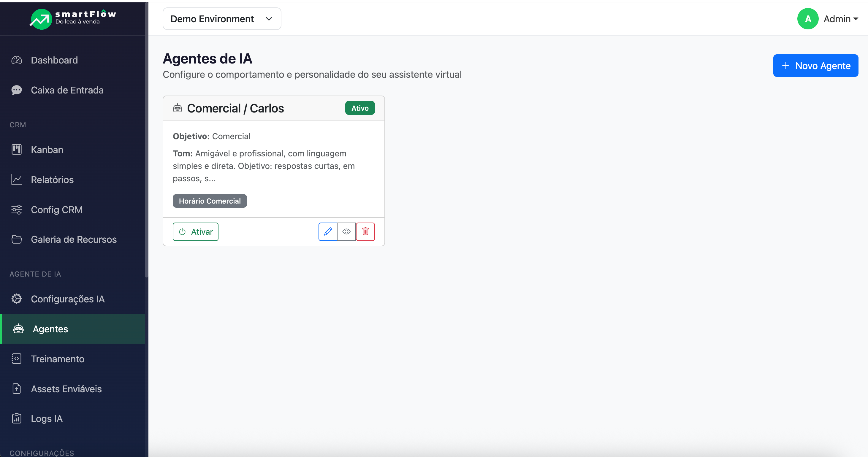The width and height of the screenshot is (868, 457).
Task: Open Config CRM settings
Action: 56,210
